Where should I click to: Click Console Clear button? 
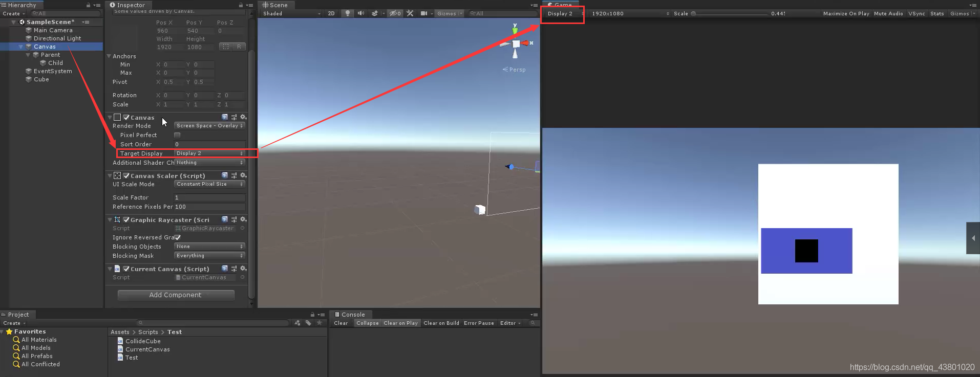tap(341, 323)
